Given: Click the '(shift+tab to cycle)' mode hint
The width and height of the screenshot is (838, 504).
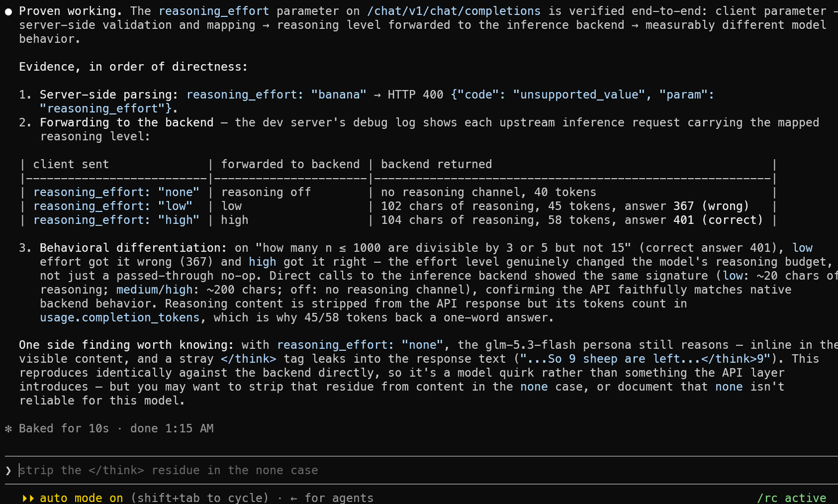Looking at the screenshot, I should 200,498.
